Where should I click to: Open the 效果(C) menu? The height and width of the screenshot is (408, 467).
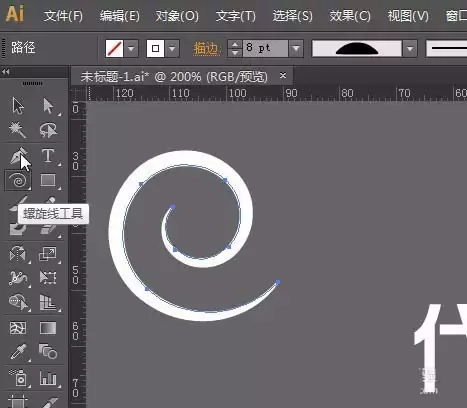click(350, 16)
